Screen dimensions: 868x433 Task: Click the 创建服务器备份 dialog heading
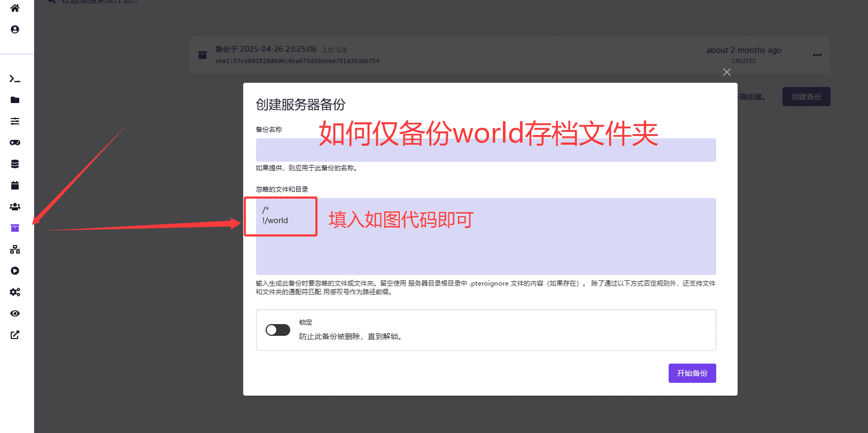300,105
